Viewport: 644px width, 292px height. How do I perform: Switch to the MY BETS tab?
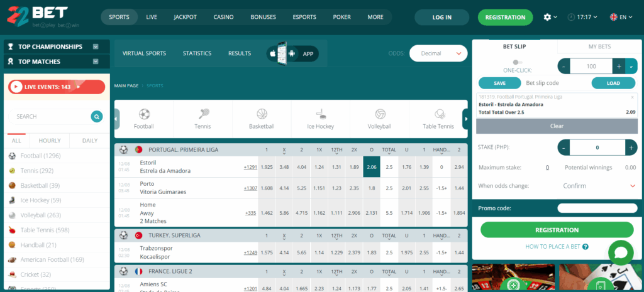pyautogui.click(x=599, y=46)
